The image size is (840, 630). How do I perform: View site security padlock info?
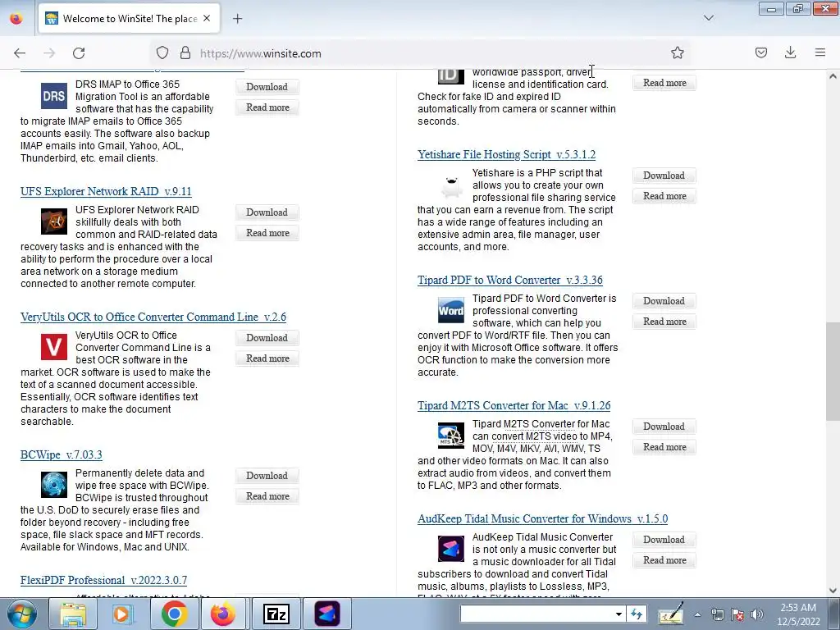pyautogui.click(x=185, y=53)
